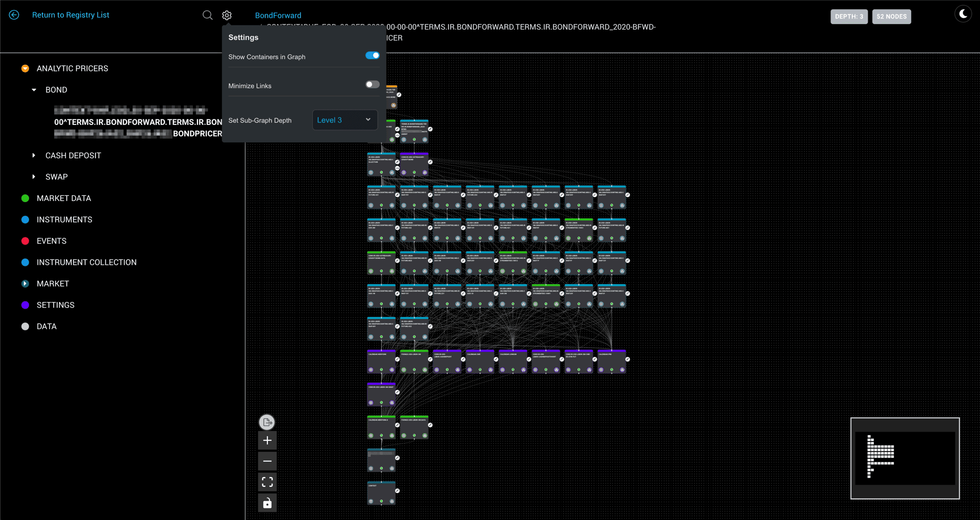
Task: Select the ANALYTIC PRICERS sidebar entry
Action: click(x=72, y=68)
